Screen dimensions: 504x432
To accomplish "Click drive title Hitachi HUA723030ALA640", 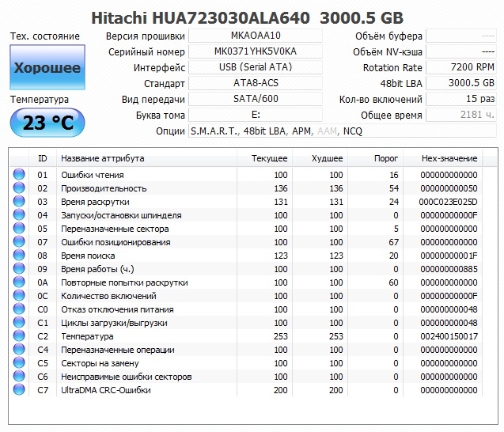I will (201, 18).
